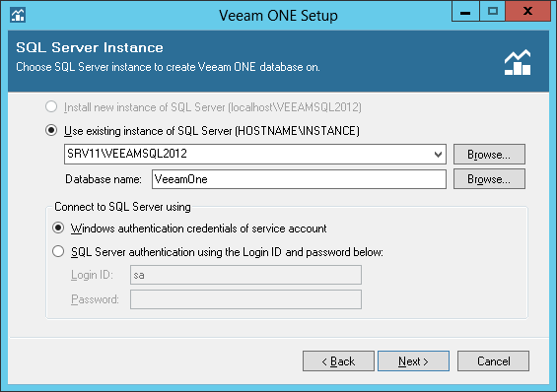Viewport: 557px width, 392px height.
Task: Click the 'Connect to SQL Server using' label
Action: tap(122, 207)
